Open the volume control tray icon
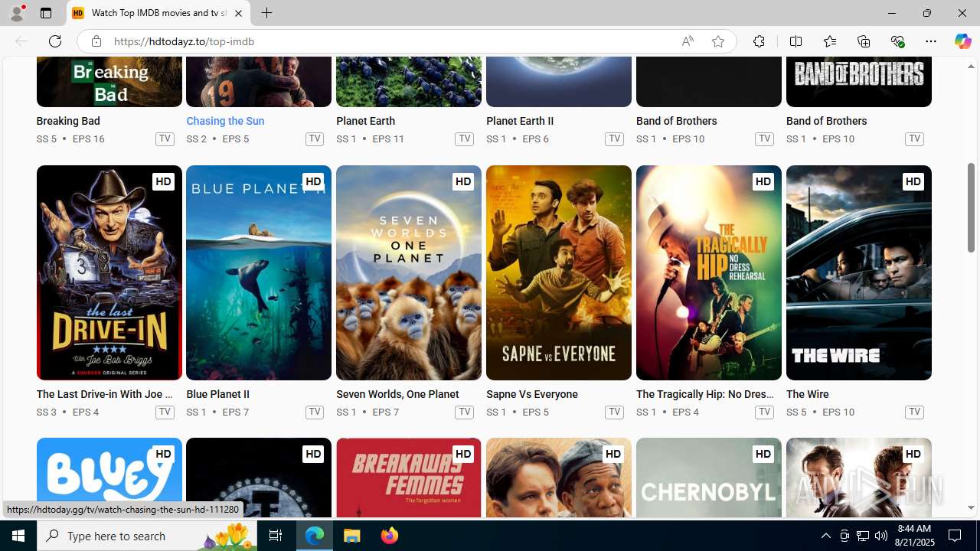 coord(881,536)
